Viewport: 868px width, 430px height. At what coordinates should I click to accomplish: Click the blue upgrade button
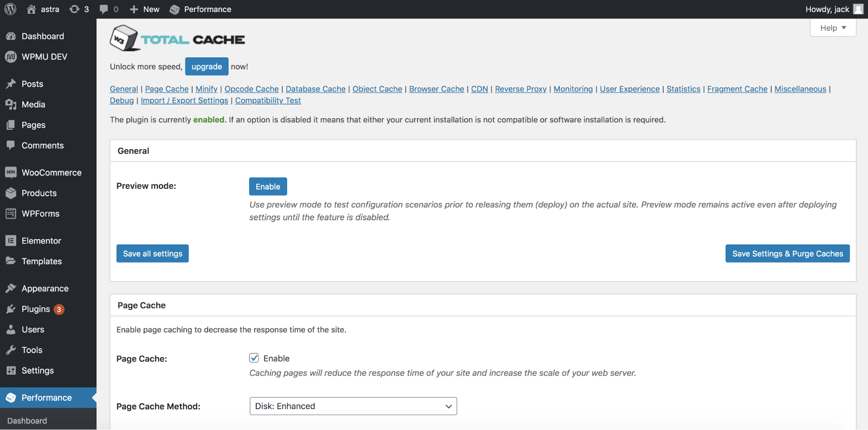[207, 66]
